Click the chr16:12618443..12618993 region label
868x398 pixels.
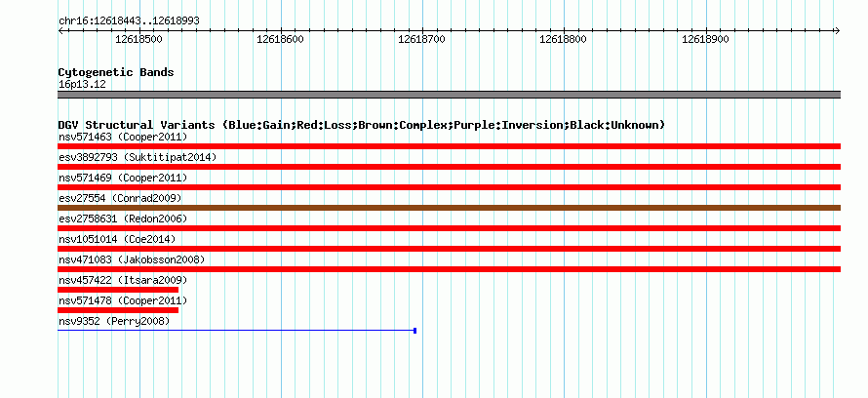tap(129, 21)
